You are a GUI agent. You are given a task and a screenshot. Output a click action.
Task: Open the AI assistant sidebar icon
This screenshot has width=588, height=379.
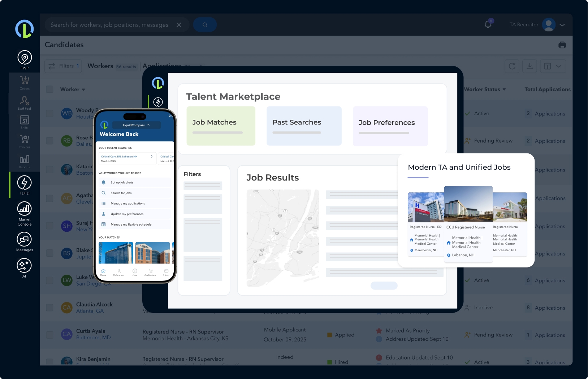click(24, 268)
